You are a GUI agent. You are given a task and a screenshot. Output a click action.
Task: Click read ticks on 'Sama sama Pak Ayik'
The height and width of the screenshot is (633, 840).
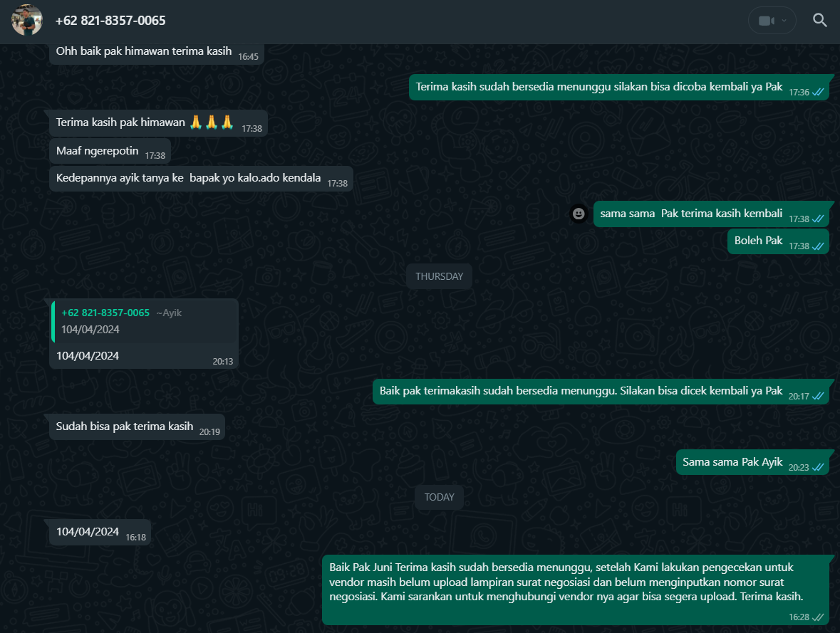coord(818,468)
